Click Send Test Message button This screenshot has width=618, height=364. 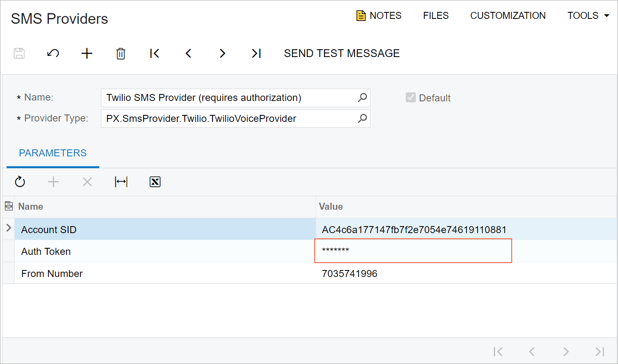point(341,53)
